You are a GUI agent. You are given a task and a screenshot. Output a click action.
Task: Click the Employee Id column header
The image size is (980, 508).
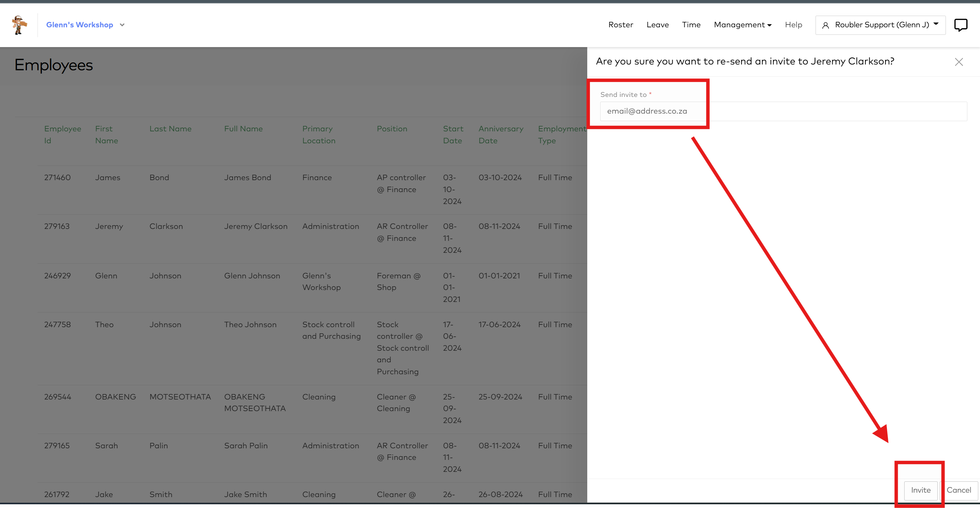(x=62, y=134)
